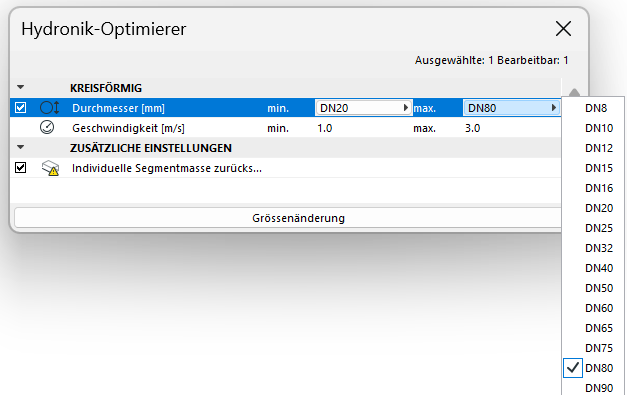This screenshot has height=395, width=627.
Task: Collapse the KREISFÖRMIG section
Action: (20, 87)
